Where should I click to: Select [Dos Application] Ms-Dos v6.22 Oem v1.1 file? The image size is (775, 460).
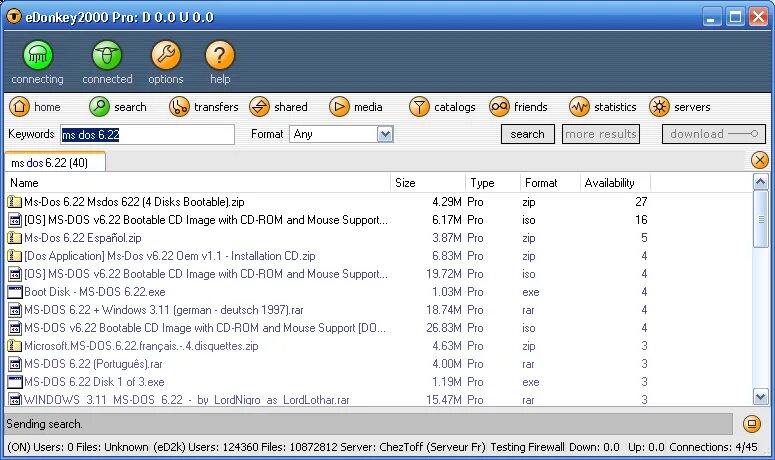coord(170,256)
